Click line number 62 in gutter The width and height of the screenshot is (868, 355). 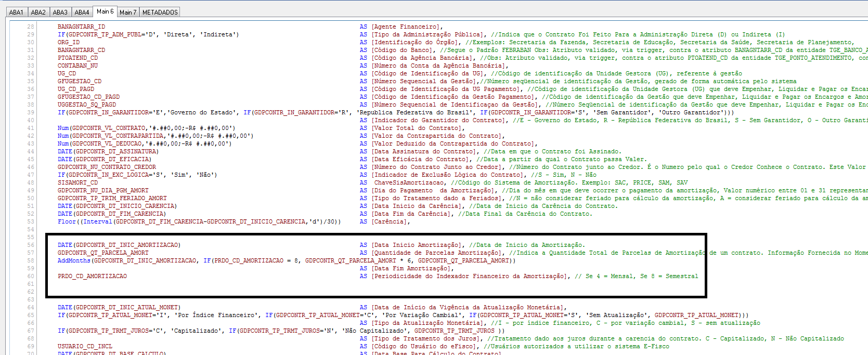point(31,292)
